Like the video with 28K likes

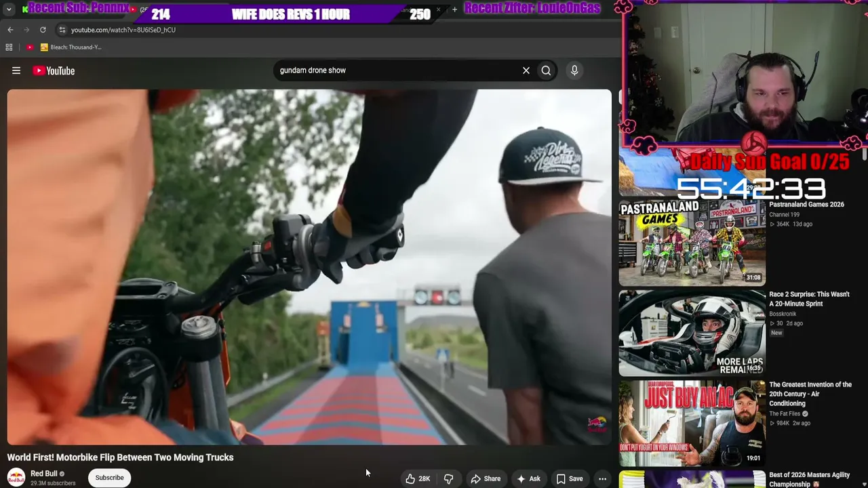pyautogui.click(x=418, y=479)
